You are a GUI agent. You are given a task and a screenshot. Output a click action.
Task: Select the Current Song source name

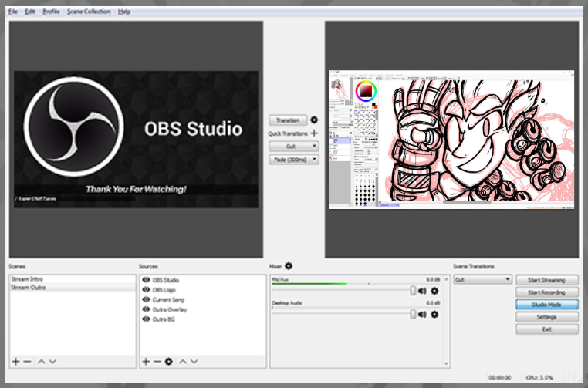click(x=168, y=299)
